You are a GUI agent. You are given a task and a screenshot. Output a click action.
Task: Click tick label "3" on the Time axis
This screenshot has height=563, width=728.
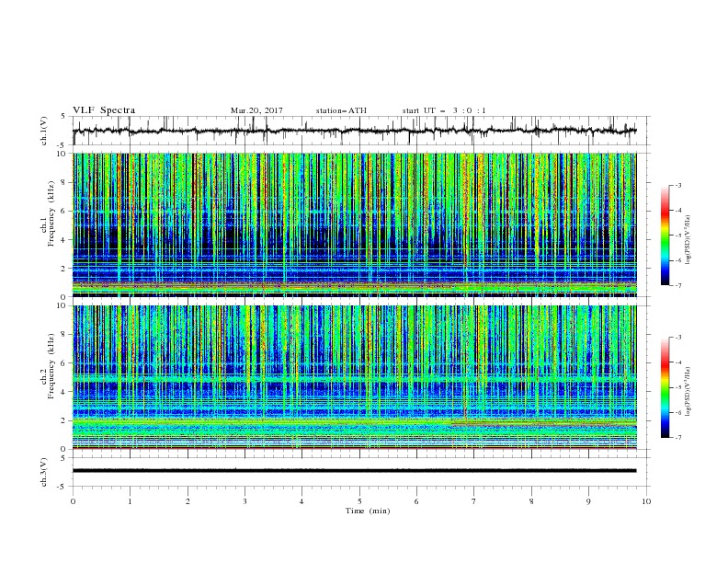[245, 501]
